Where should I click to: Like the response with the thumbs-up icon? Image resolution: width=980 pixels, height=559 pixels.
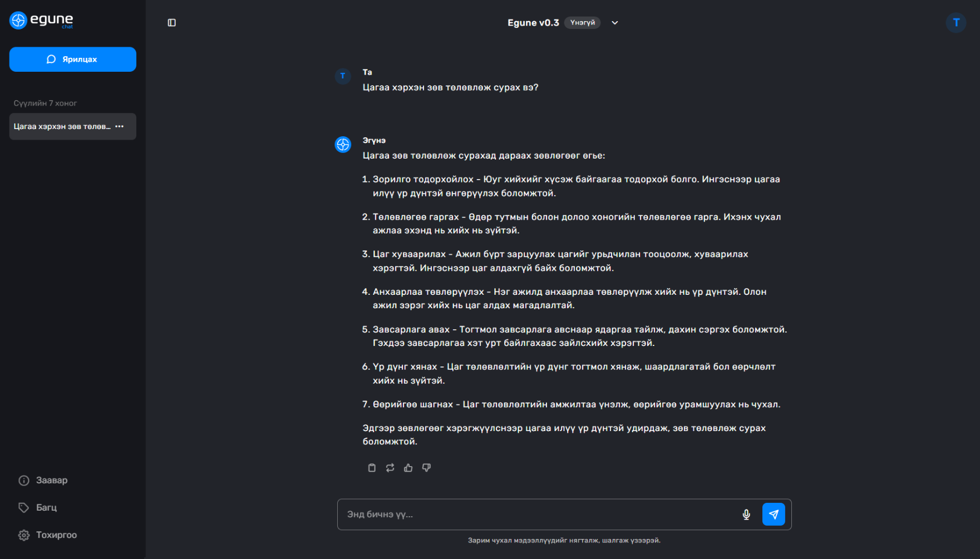click(408, 468)
